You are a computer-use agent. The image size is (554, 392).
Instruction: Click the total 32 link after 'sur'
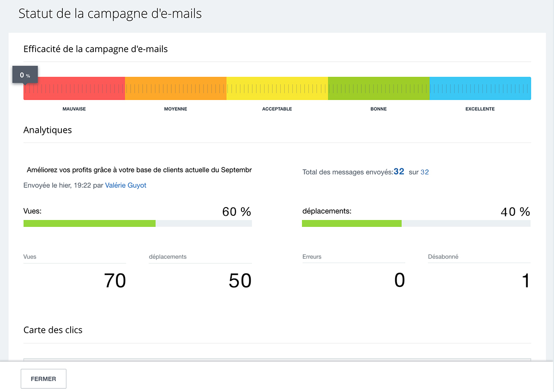pyautogui.click(x=425, y=172)
